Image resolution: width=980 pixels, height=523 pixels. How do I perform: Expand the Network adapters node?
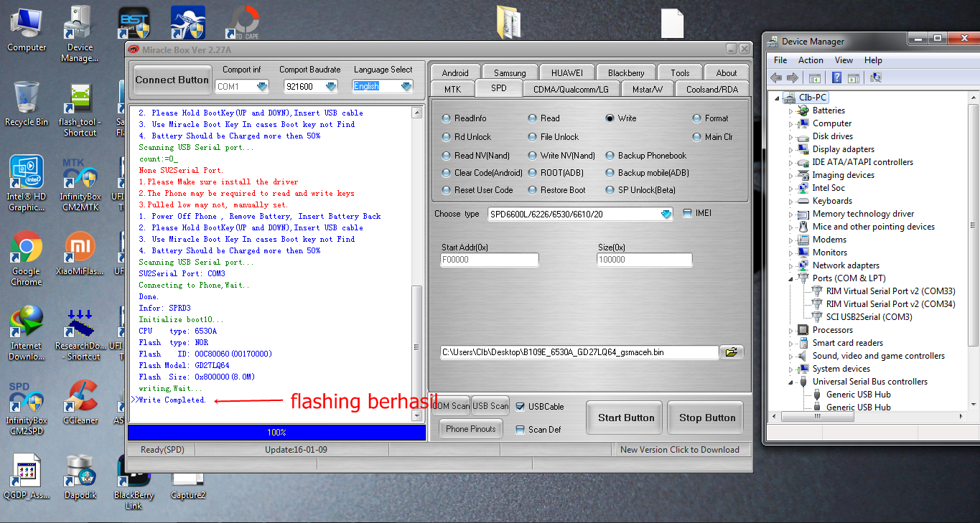(791, 265)
